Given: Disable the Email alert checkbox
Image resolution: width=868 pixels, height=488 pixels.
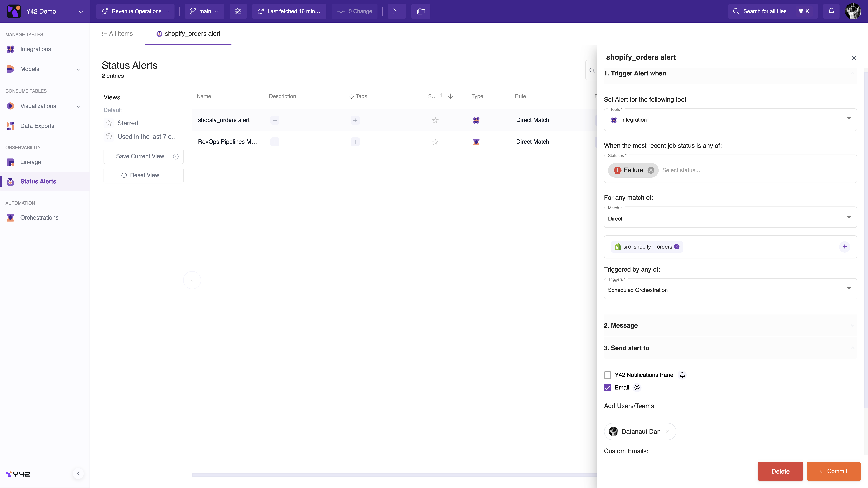Looking at the screenshot, I should pos(607,388).
